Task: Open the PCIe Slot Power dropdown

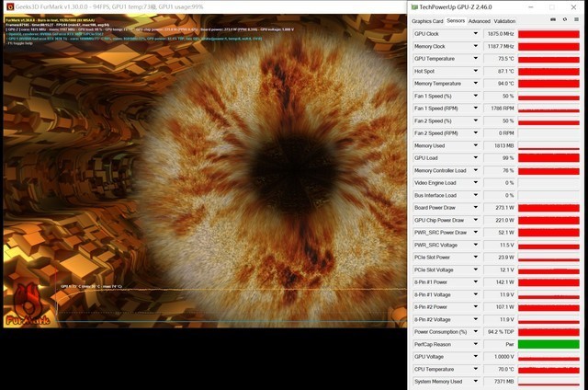Action: pos(476,258)
